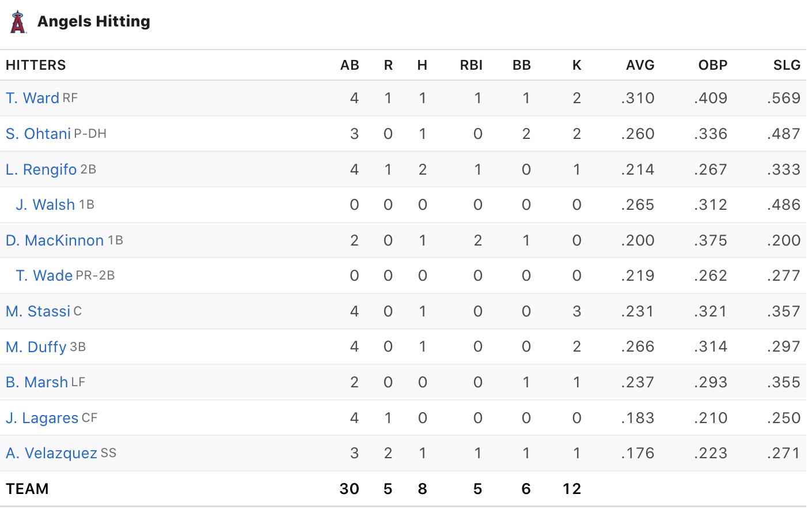Click the OBP column header
Image resolution: width=812 pixels, height=513 pixels.
712,65
